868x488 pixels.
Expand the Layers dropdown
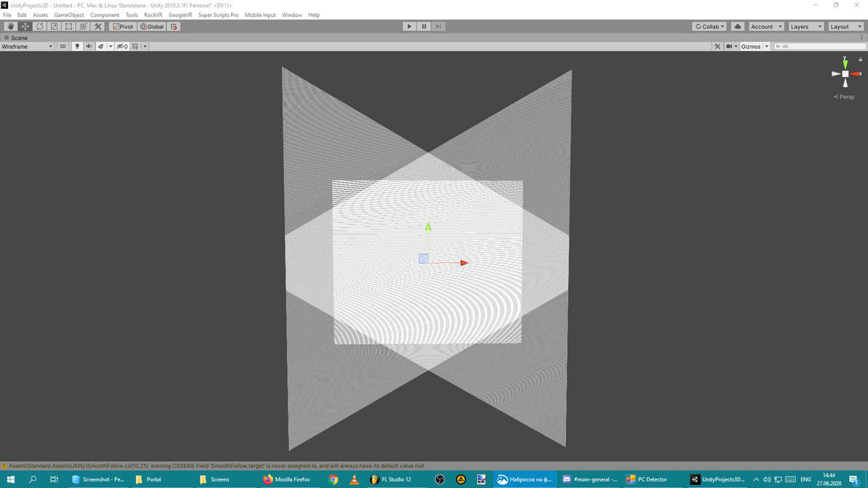click(x=805, y=26)
